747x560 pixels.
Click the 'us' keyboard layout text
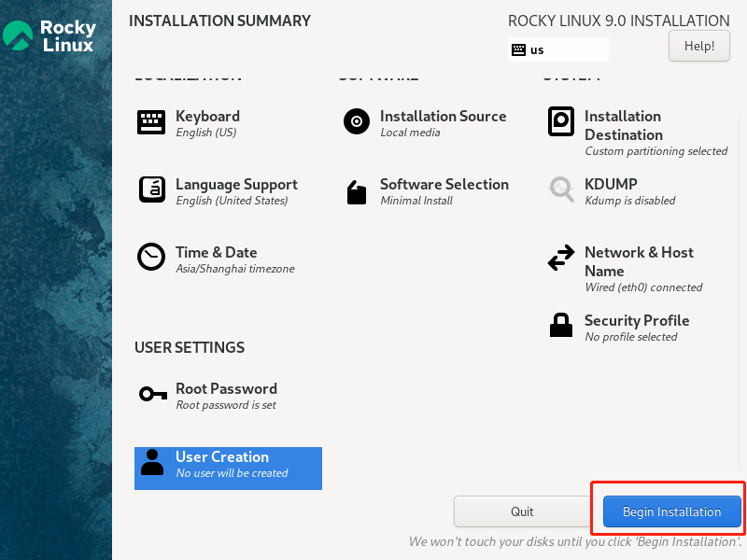point(537,50)
